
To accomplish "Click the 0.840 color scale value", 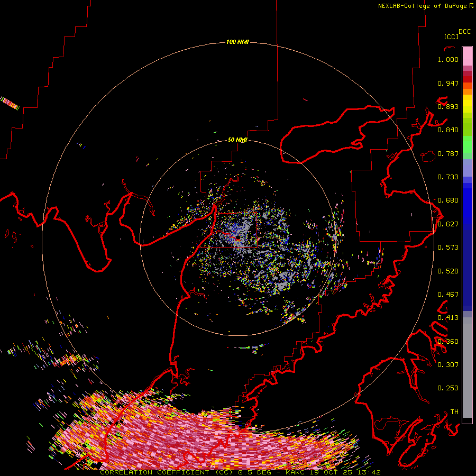I will [x=448, y=130].
